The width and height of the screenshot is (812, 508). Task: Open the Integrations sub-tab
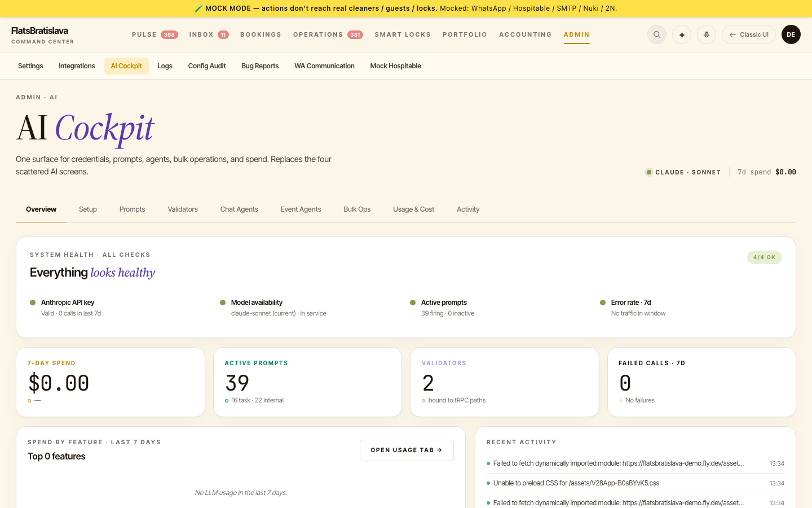(x=77, y=66)
